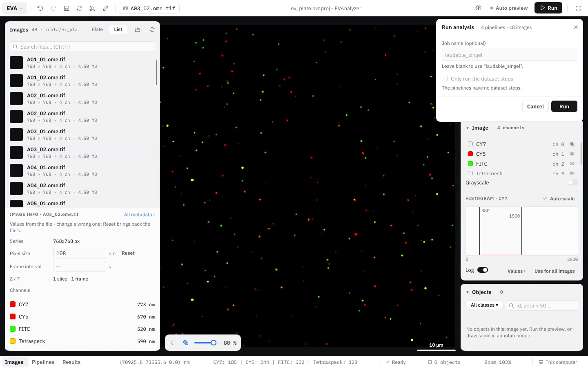This screenshot has height=368, width=588.
Task: Enter fullscreen with the expand icon
Action: coord(579,8)
